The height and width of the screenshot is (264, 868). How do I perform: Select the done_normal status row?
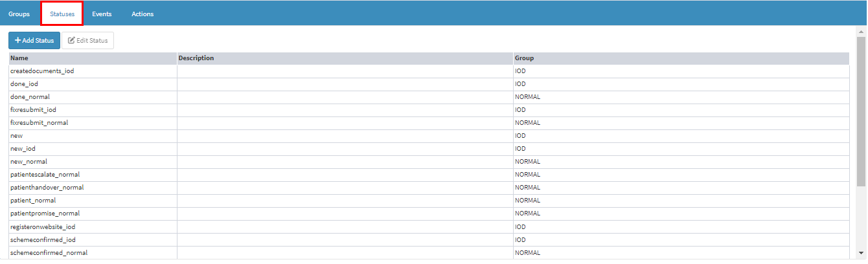tap(30, 97)
